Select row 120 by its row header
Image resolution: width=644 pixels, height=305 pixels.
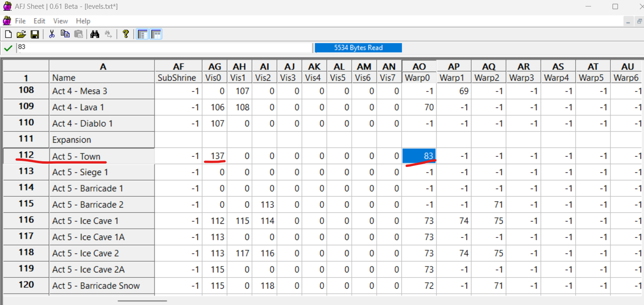pyautogui.click(x=26, y=286)
